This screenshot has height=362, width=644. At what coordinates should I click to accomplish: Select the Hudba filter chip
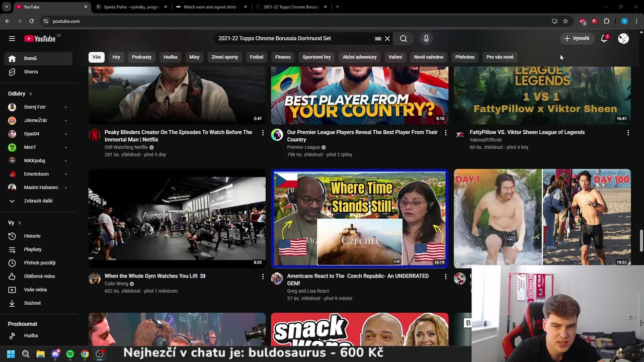tap(171, 57)
